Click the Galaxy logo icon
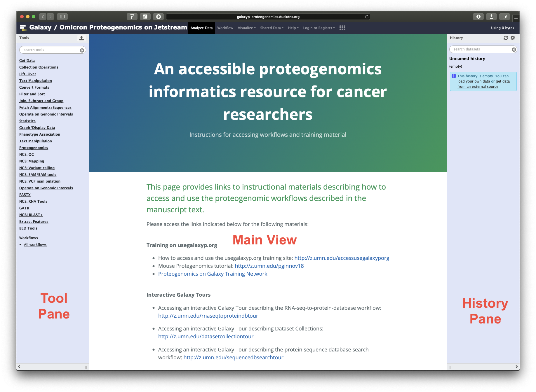The width and height of the screenshot is (536, 392). click(x=23, y=28)
